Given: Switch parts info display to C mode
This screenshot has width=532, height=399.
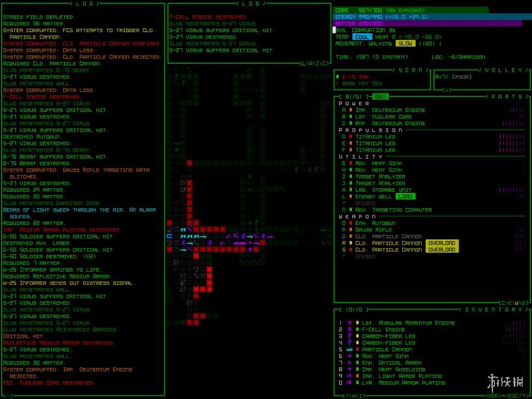Looking at the screenshot, I should pos(504,303).
